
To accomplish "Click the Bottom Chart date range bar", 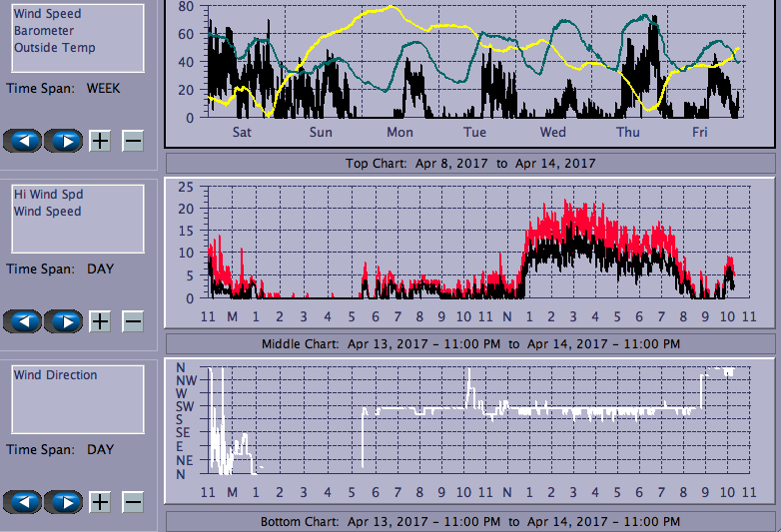I will 470,522.
